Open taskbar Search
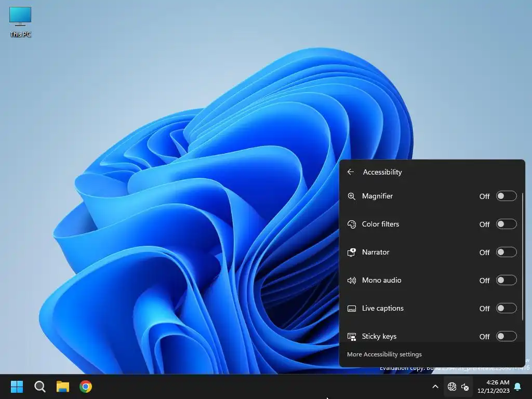The image size is (532, 399). [39, 387]
